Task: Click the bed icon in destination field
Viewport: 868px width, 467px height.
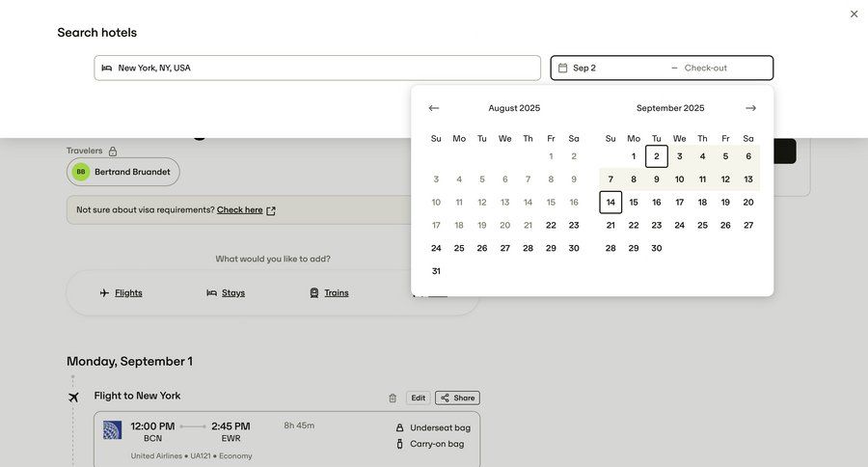Action: (106, 68)
